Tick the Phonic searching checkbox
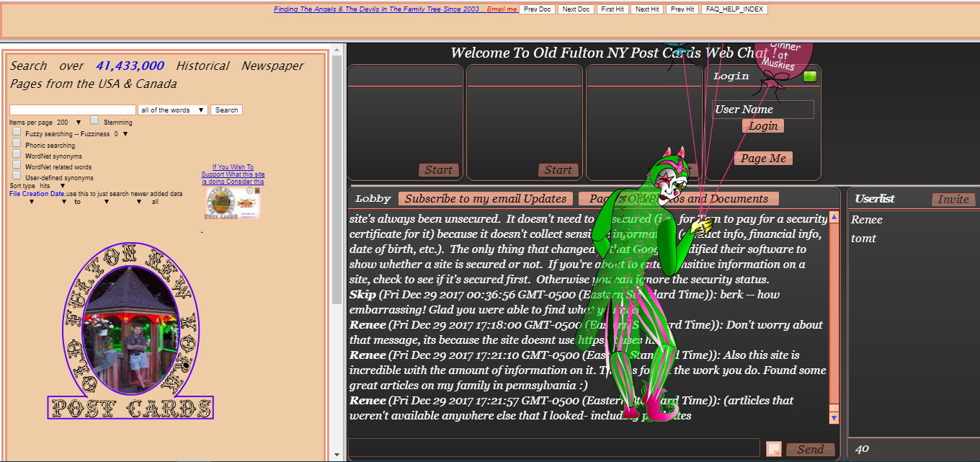 click(17, 143)
